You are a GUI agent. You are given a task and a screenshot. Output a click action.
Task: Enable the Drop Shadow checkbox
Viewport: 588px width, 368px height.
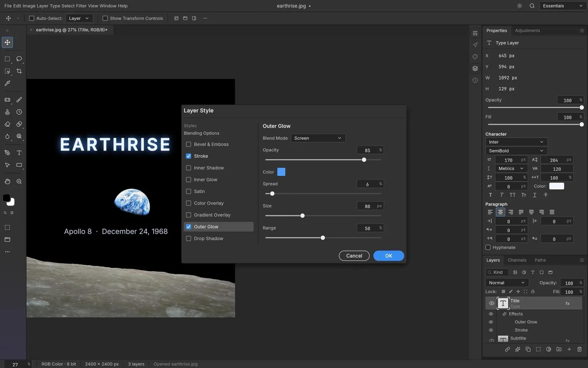189,238
